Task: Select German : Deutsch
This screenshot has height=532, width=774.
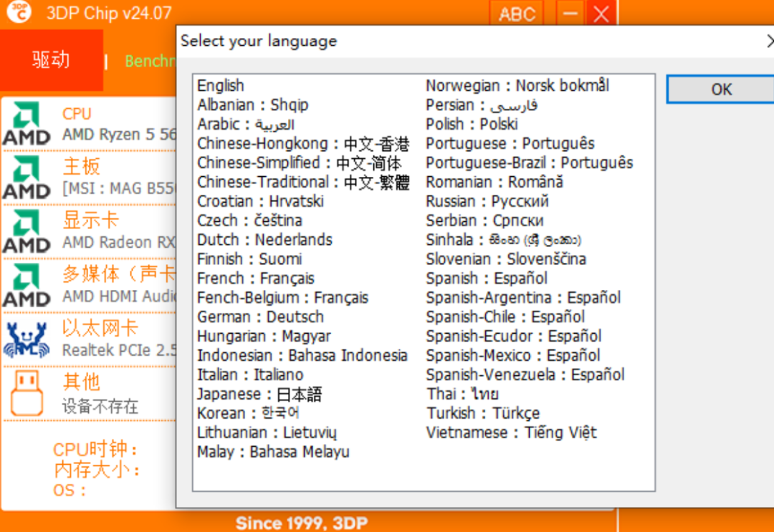Action: pos(260,316)
